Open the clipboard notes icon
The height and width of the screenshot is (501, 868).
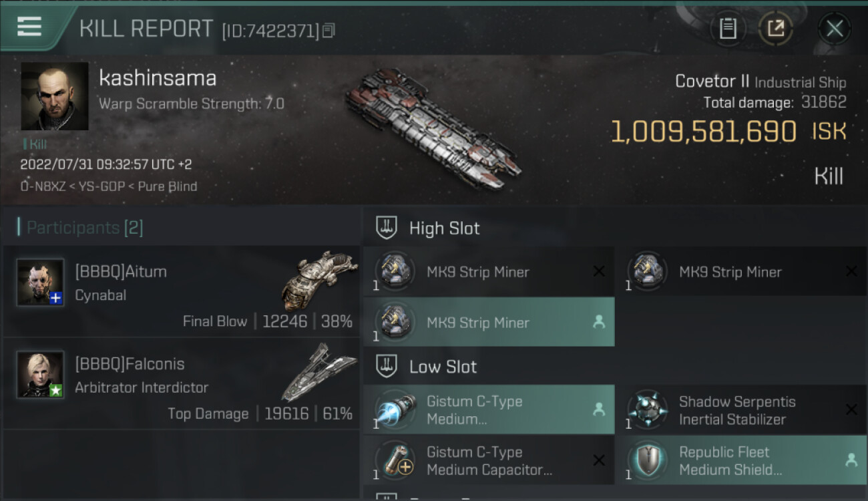pos(728,29)
